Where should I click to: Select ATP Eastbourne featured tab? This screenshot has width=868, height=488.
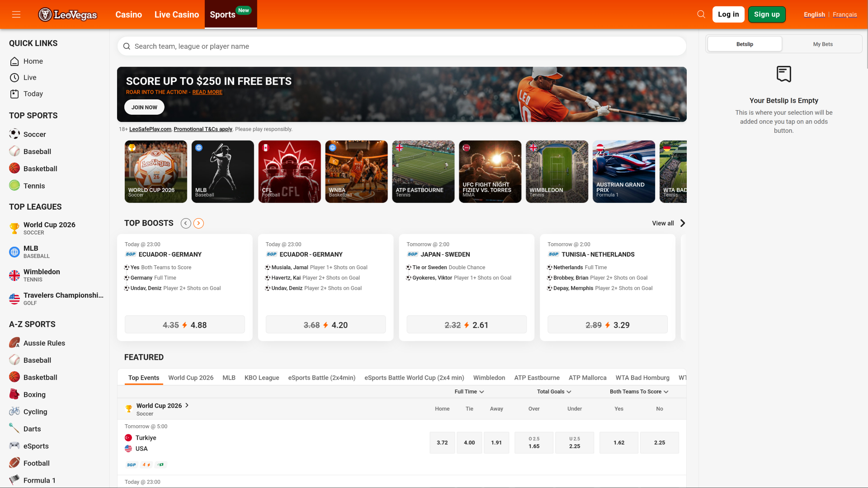537,378
